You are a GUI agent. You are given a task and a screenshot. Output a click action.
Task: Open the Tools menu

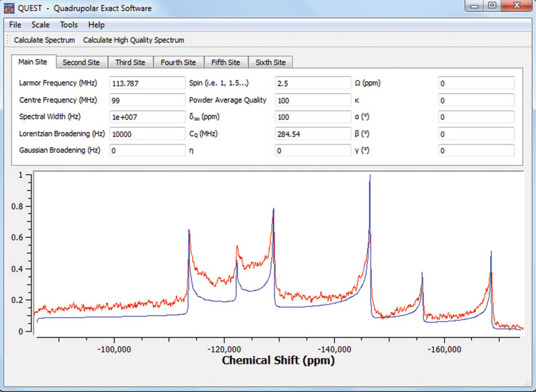pyautogui.click(x=69, y=25)
